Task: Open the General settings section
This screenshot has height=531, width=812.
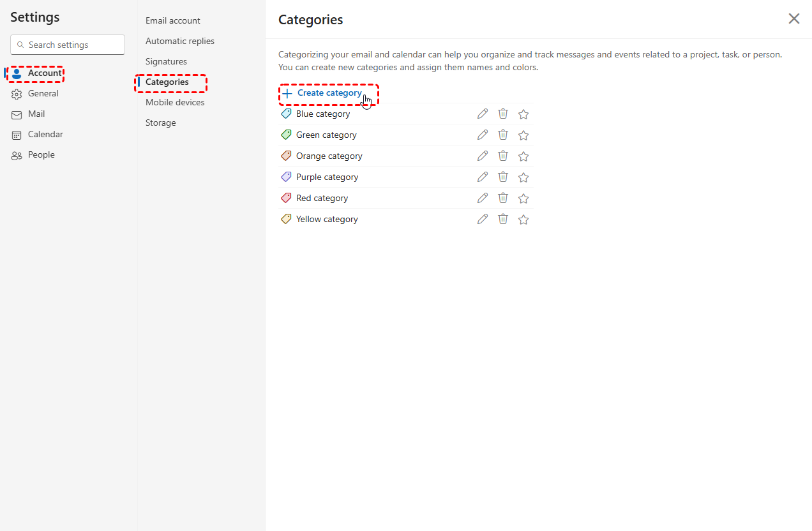Action: point(43,94)
